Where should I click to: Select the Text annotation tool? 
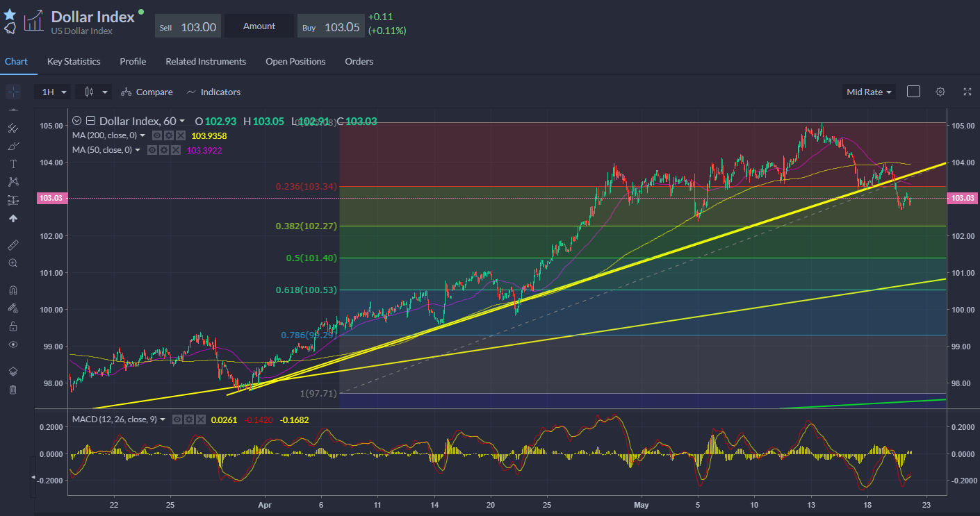[x=13, y=164]
